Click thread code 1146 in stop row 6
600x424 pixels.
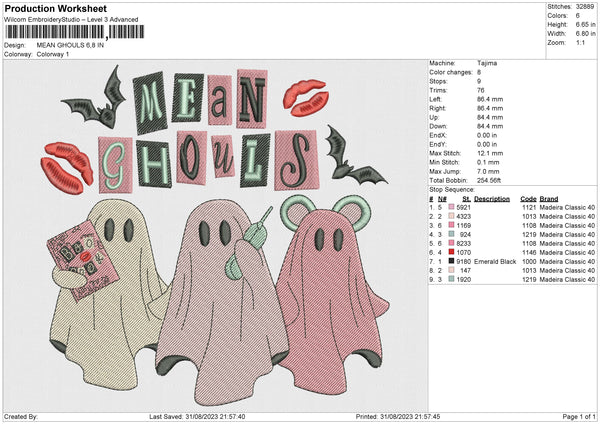529,253
